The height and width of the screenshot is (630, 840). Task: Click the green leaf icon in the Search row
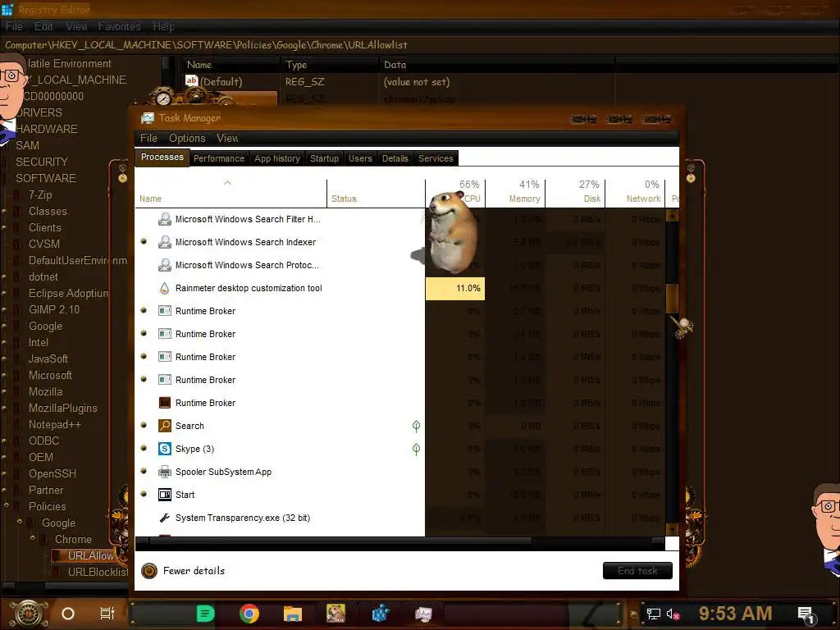coord(416,427)
